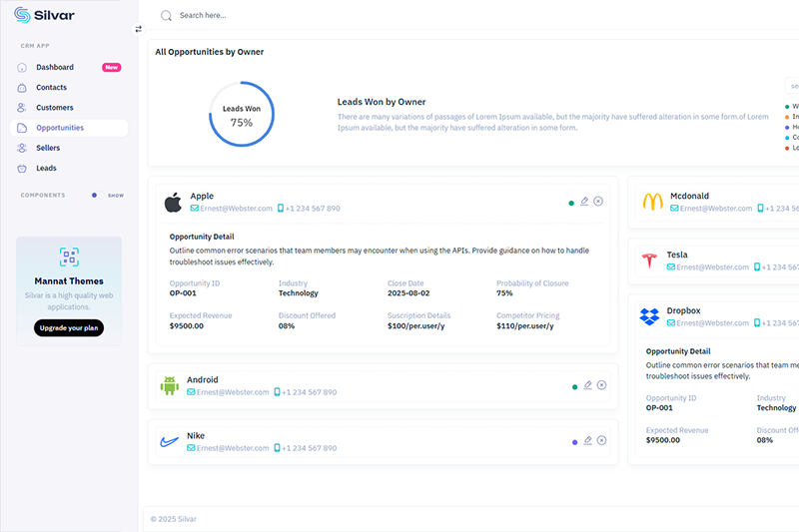
Task: Click the search magnifier icon
Action: pos(166,16)
